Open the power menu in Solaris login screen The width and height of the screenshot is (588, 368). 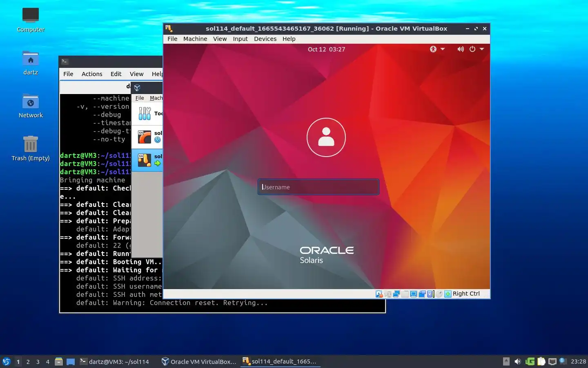[x=476, y=49]
